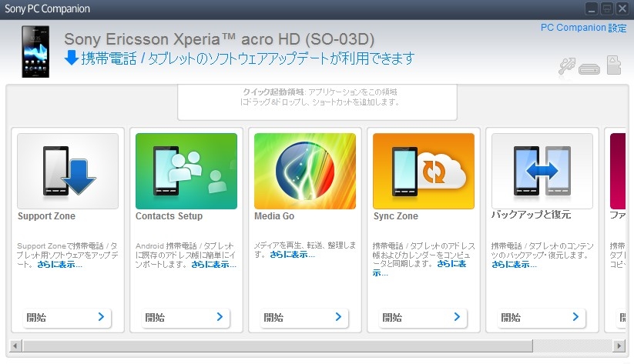Start Contacts Setup with 開始 button

(186, 318)
